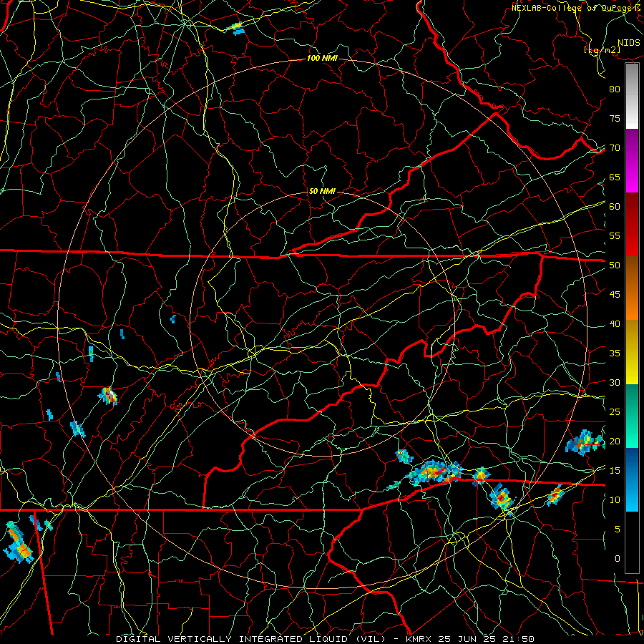Pick the yellow band of the color scale
Screen dimensions: 644x644
tap(632, 352)
